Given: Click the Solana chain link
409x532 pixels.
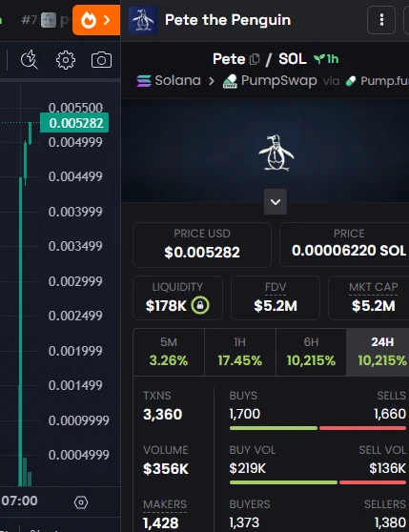Looking at the screenshot, I should tap(169, 81).
